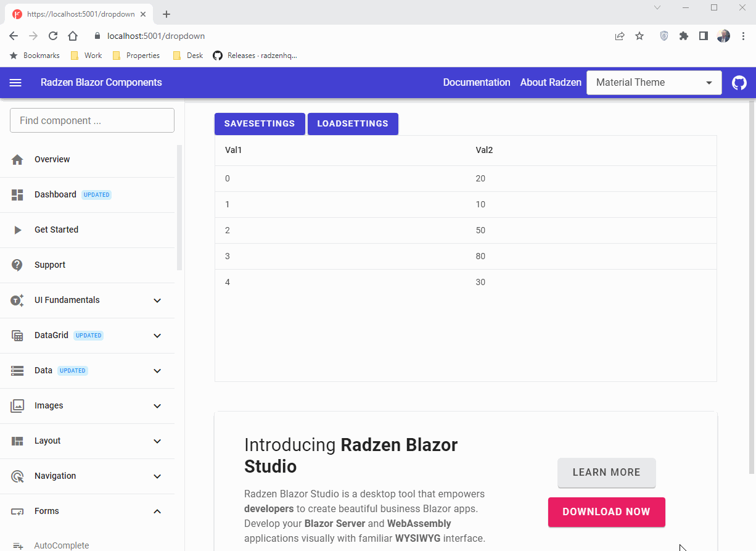Image resolution: width=756 pixels, height=551 pixels.
Task: Open the About Radzen link
Action: (551, 83)
